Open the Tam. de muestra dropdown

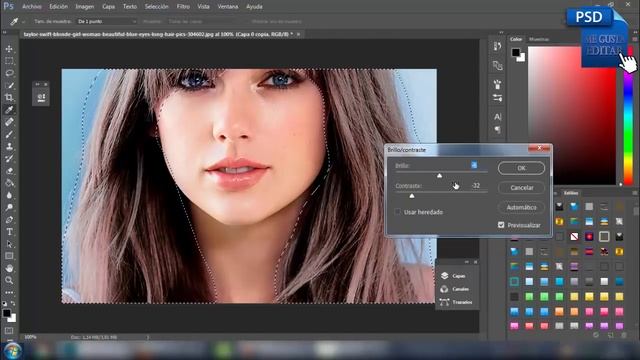107,21
